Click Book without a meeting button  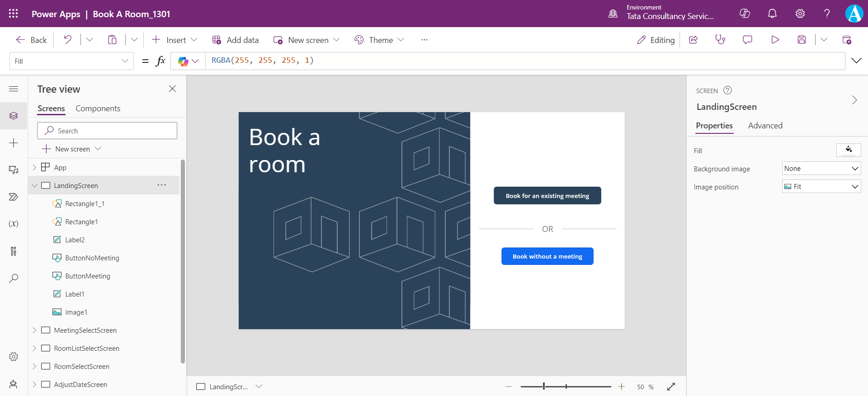(x=547, y=256)
